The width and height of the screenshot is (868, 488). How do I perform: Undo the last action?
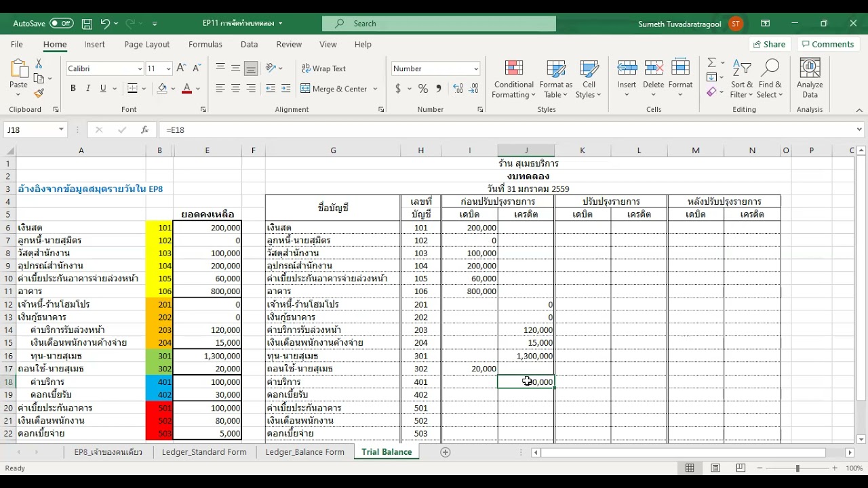pos(105,24)
